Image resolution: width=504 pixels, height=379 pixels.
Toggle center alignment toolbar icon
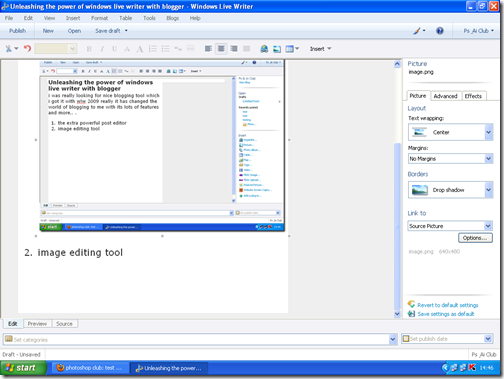221,49
